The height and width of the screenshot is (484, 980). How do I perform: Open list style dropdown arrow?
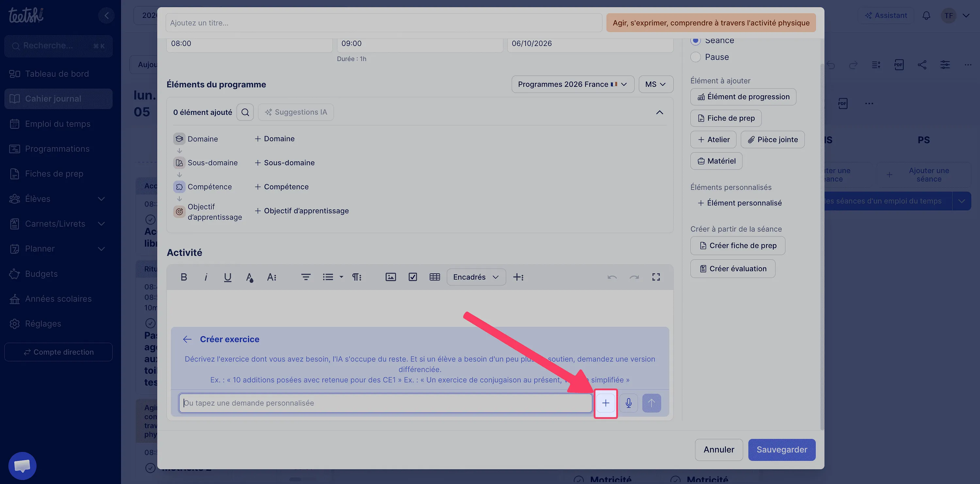click(x=341, y=277)
